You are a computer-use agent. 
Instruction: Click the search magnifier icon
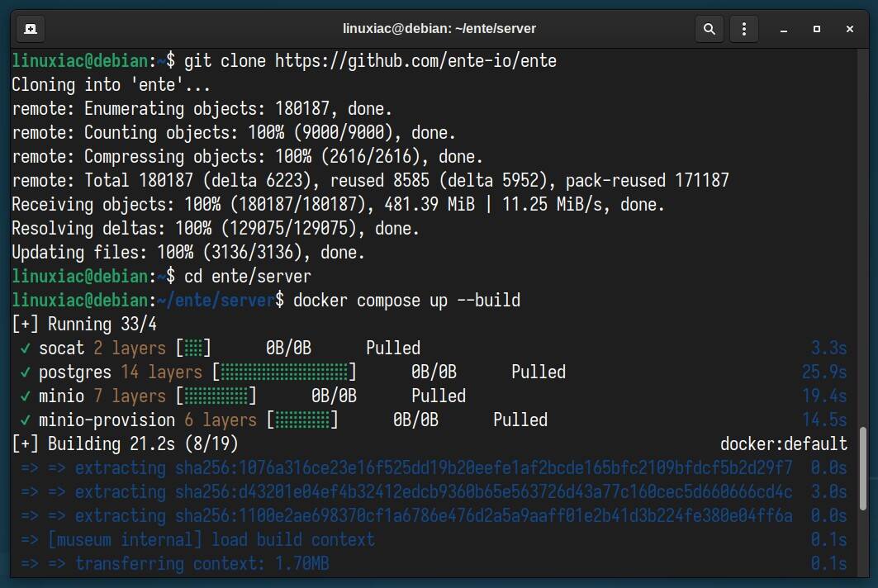click(709, 29)
